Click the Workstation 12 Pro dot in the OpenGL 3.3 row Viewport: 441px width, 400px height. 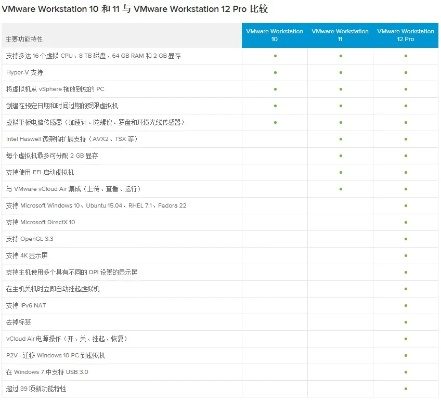click(406, 239)
